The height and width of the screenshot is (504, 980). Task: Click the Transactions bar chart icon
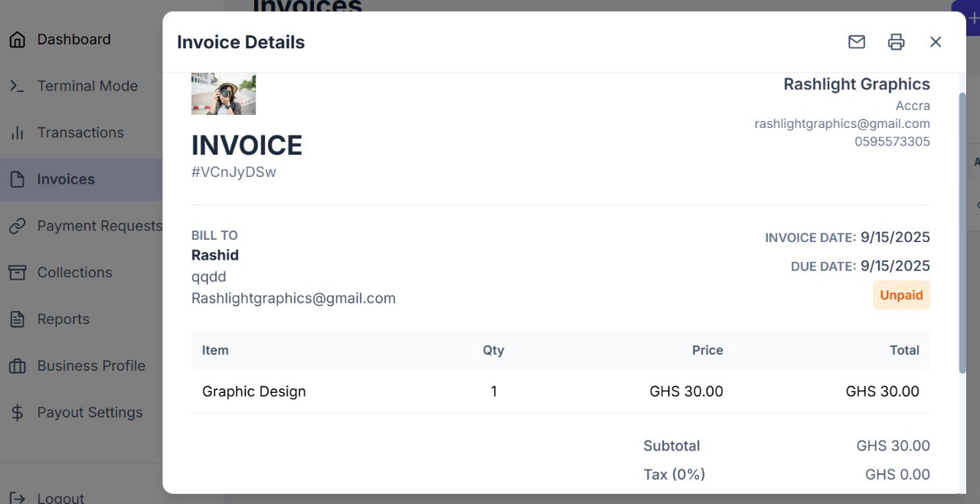17,133
